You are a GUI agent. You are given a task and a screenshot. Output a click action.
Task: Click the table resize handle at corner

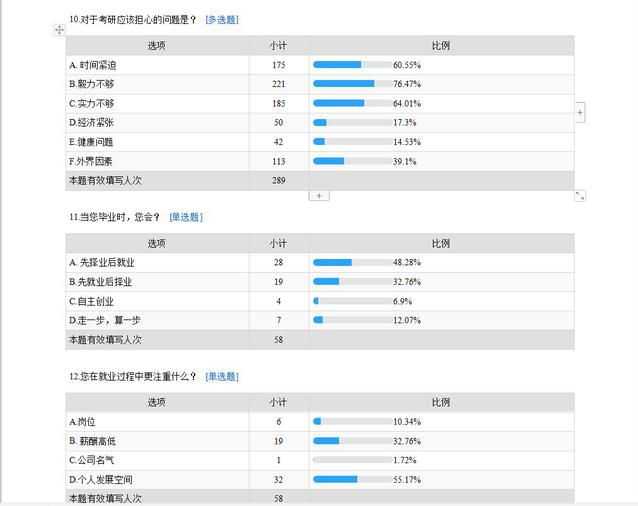click(x=580, y=195)
